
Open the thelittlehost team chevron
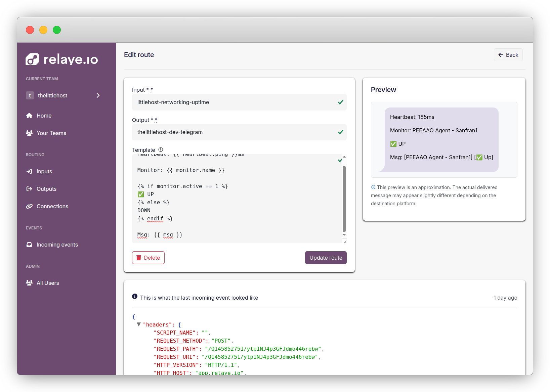tap(98, 95)
